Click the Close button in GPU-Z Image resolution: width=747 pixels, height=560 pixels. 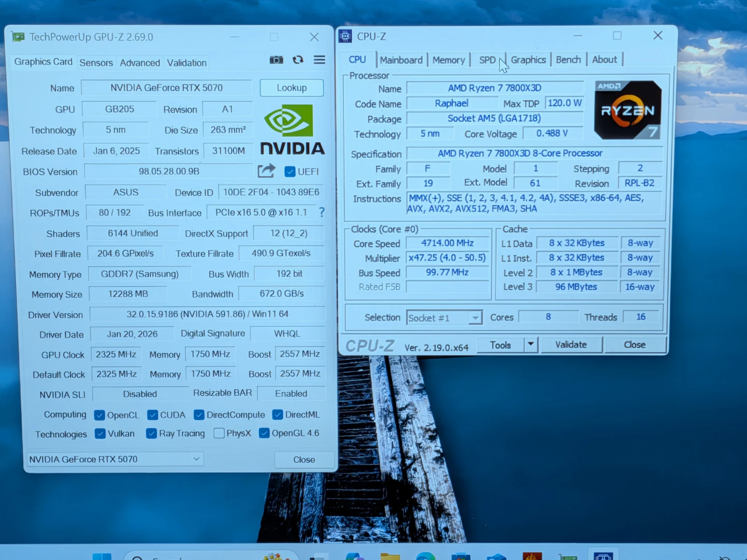[x=304, y=459]
